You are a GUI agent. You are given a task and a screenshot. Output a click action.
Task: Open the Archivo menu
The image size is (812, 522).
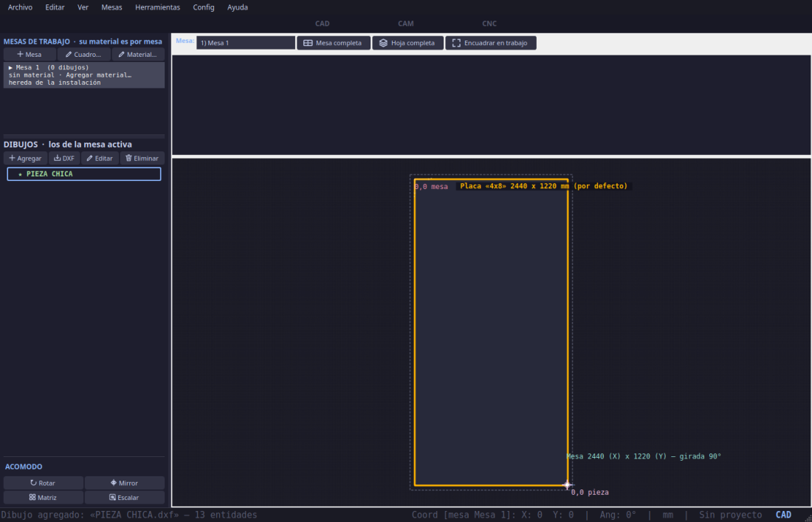(x=20, y=7)
